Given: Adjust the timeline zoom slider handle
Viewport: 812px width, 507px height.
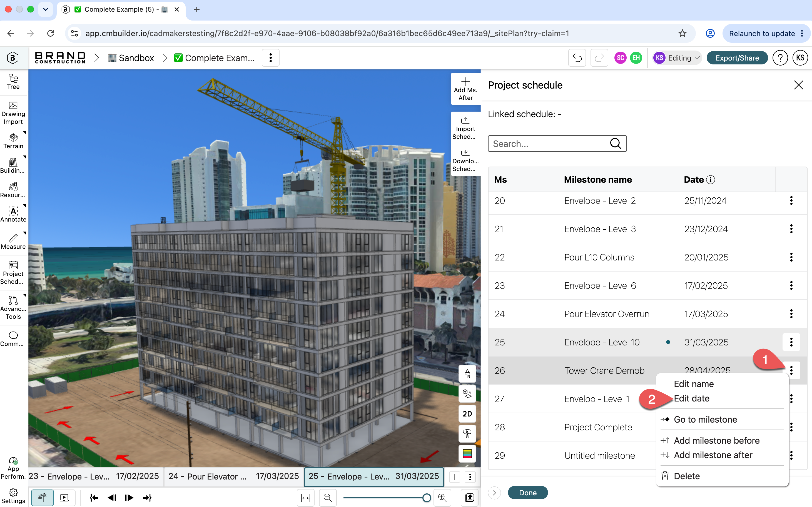Looking at the screenshot, I should [427, 498].
